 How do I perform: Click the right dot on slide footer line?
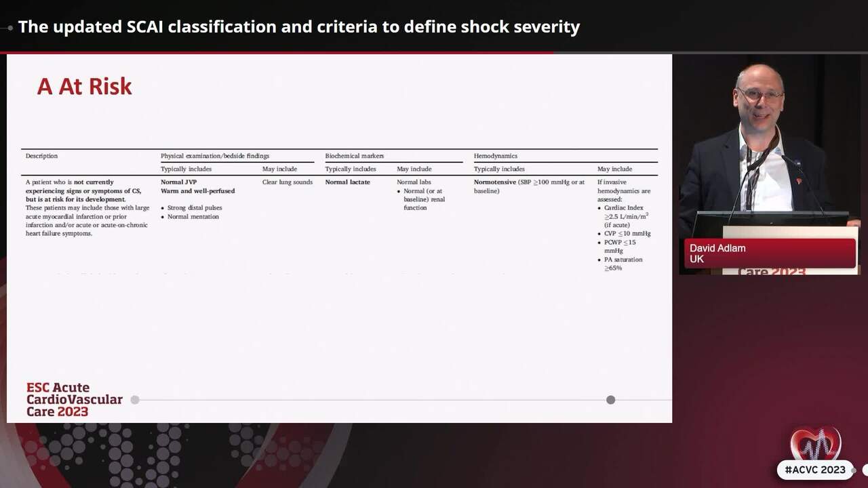pos(610,400)
